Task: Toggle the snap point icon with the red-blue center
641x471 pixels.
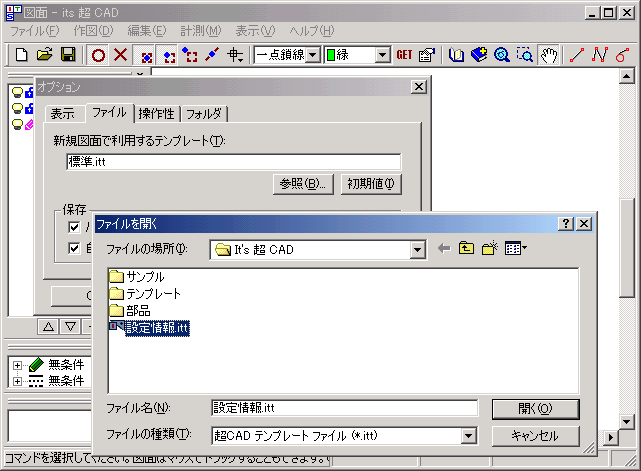Action: click(146, 56)
